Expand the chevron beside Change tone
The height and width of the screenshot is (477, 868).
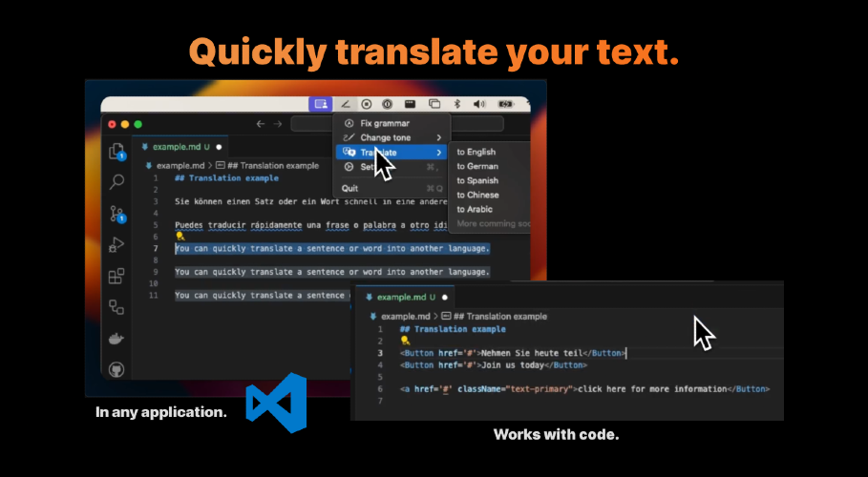click(x=439, y=137)
